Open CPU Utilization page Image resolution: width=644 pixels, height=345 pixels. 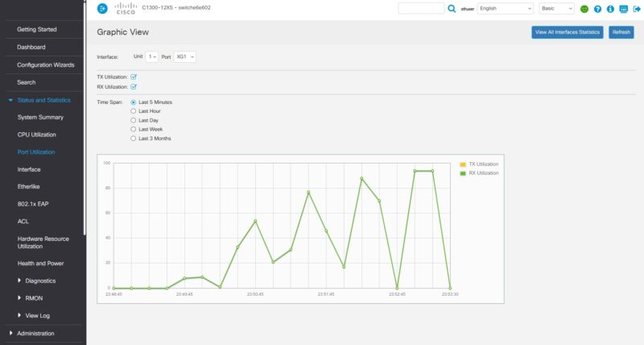click(36, 135)
